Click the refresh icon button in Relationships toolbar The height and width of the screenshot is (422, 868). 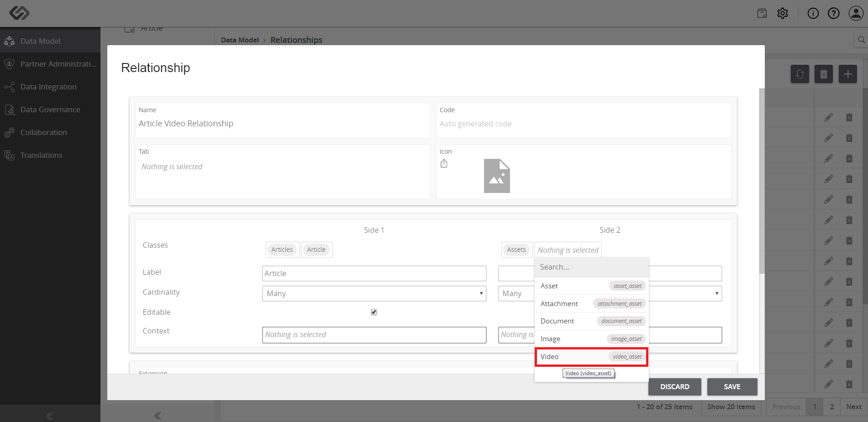pyautogui.click(x=800, y=74)
